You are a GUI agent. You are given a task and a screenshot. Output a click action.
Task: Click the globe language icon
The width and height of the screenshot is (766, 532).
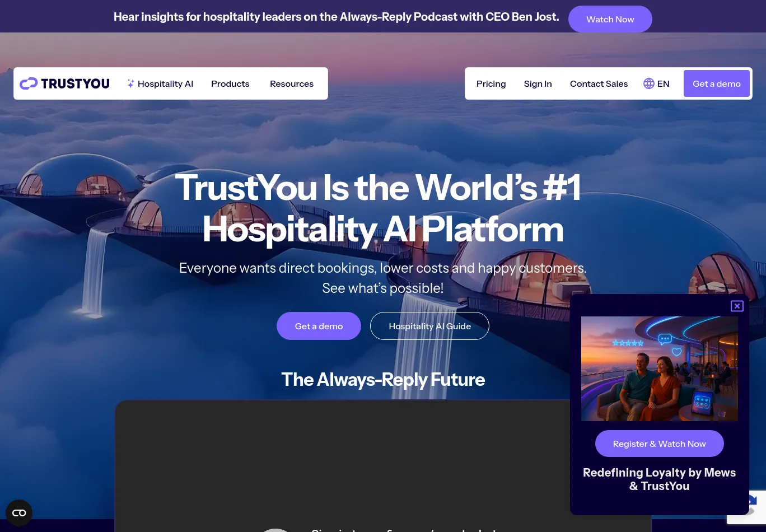648,83
